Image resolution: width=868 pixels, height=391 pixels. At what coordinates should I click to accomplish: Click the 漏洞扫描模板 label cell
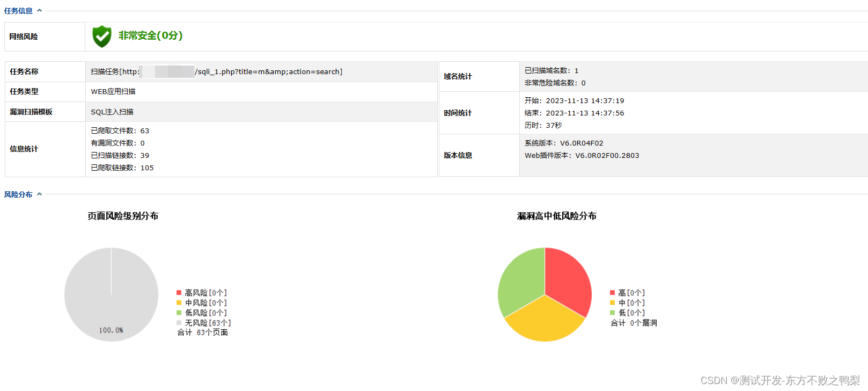click(x=45, y=112)
